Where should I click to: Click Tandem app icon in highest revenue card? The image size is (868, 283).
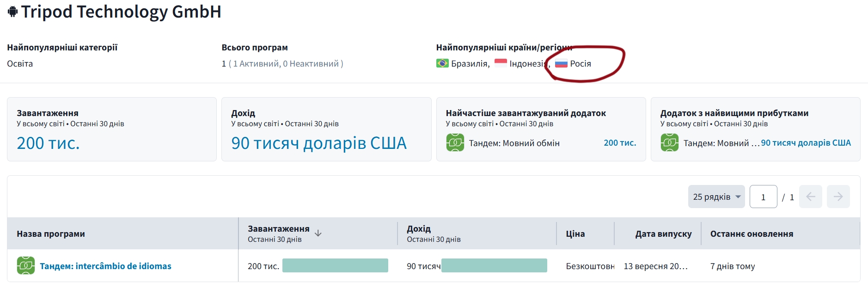670,143
